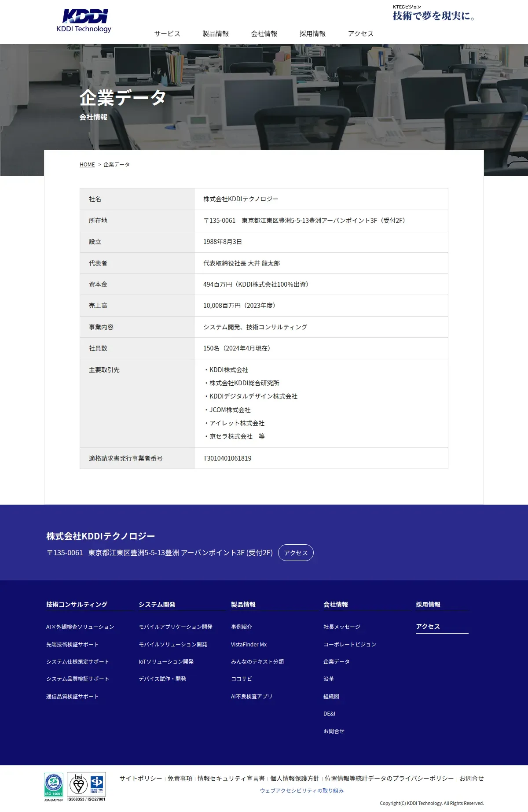Viewport: 528px width, 812px height.
Task: Open 情報セキュリティ宣言書 link
Action: (231, 779)
